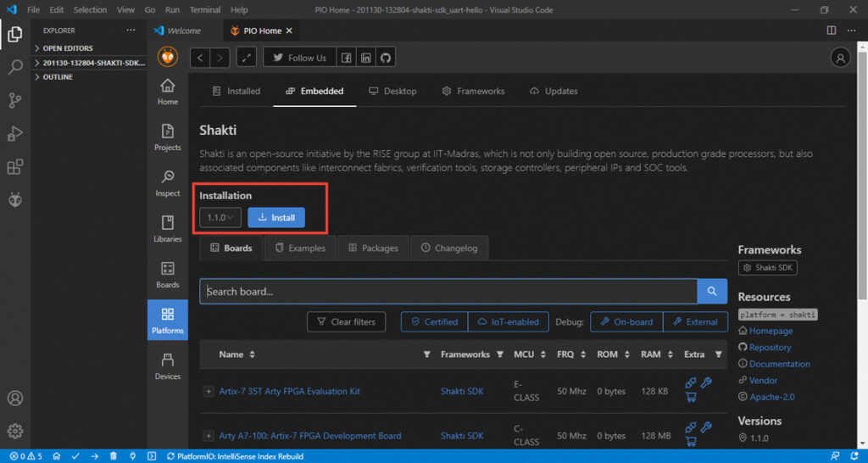Open Frameworks column filter

[x=500, y=354]
